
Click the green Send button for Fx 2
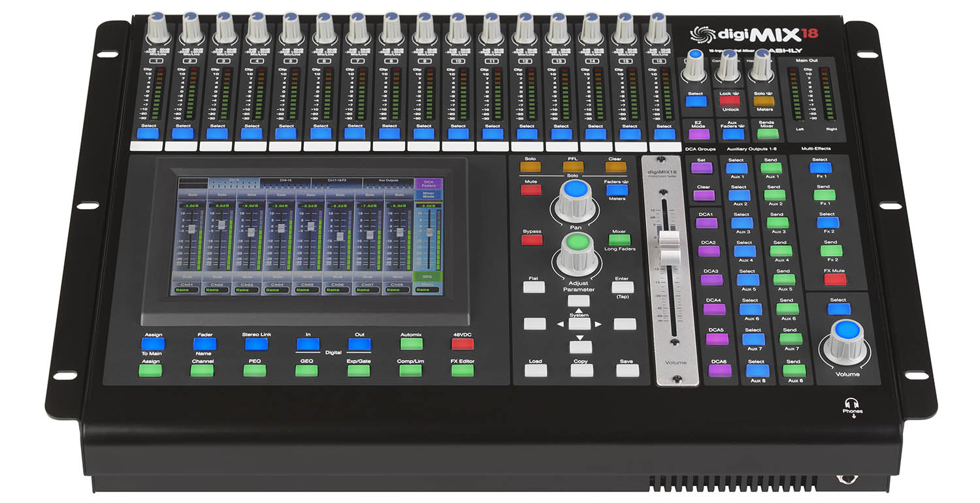tap(830, 251)
